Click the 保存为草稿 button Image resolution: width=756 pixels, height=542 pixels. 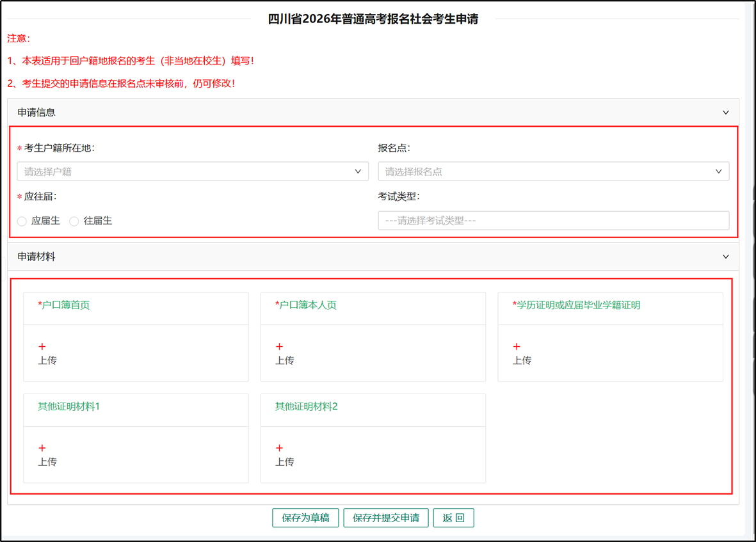(305, 518)
